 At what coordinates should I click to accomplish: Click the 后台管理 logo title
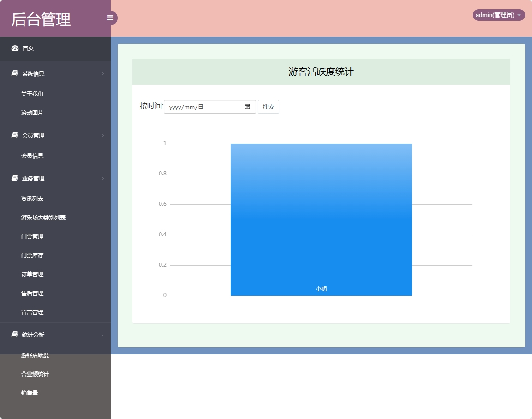[x=41, y=19]
